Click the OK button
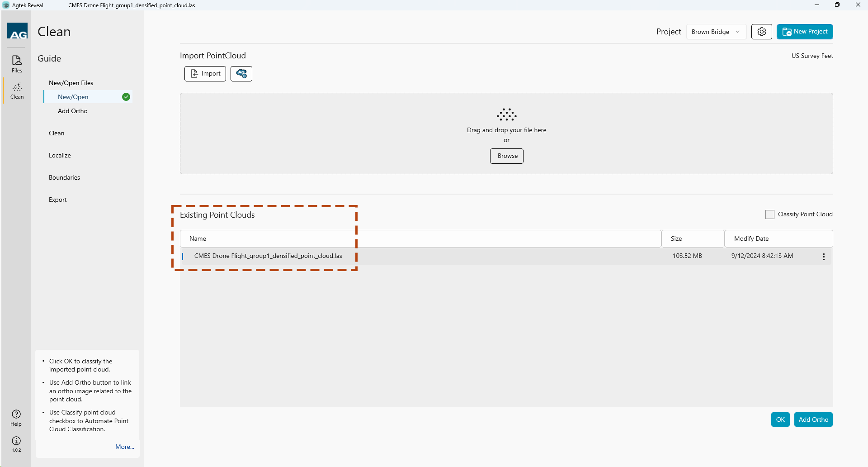This screenshot has width=868, height=467. coord(780,419)
